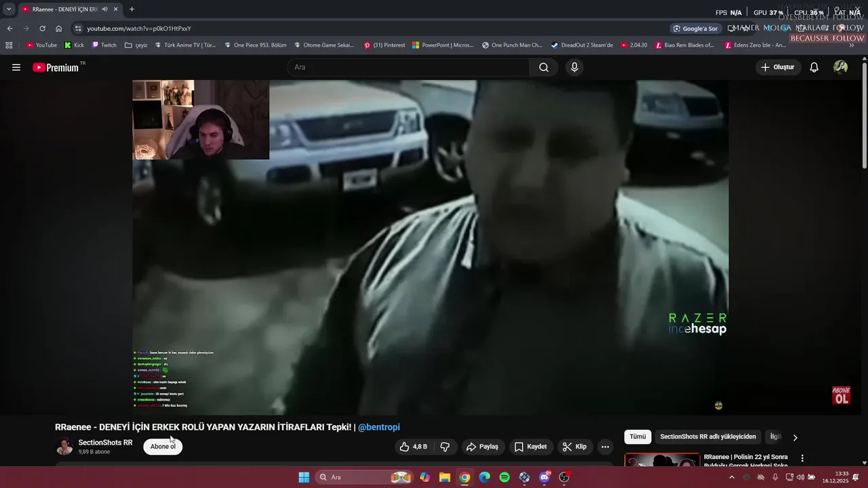Open Türk Anime TV bookmark
This screenshot has height=488, width=868.
pos(184,45)
